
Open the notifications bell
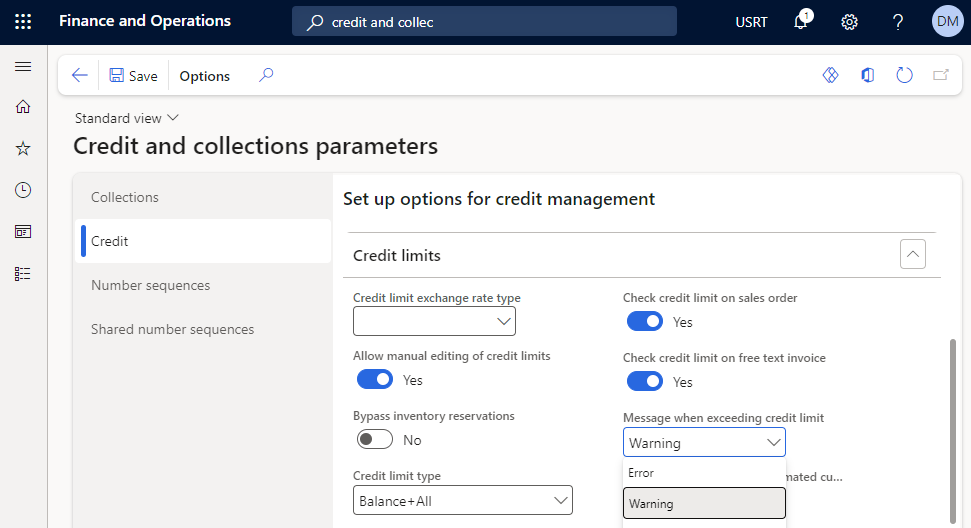coord(801,22)
